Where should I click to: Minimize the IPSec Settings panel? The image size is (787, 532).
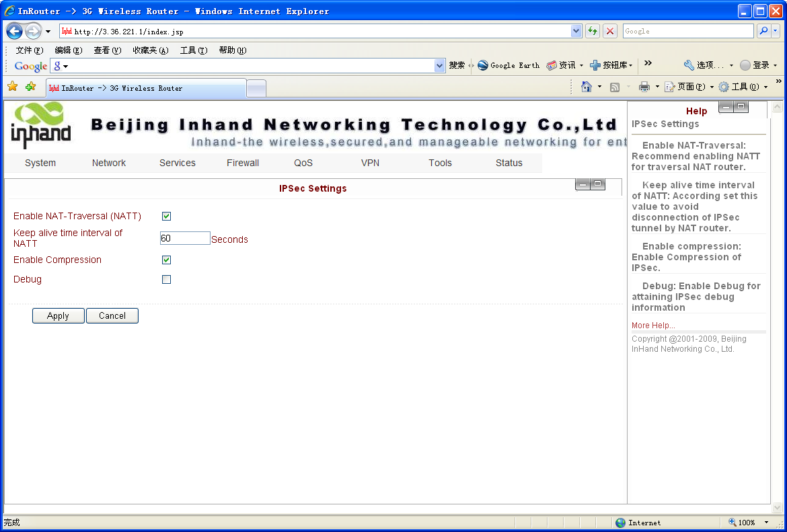coord(583,184)
